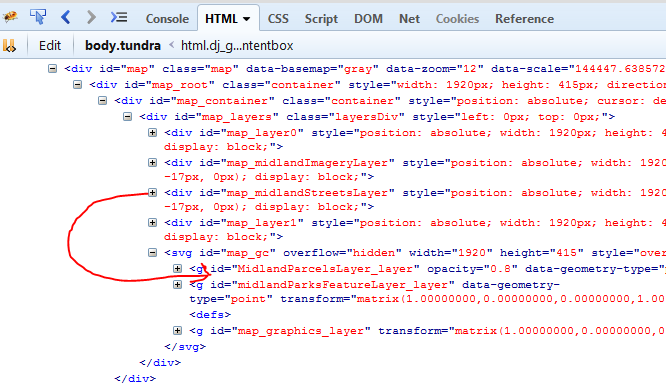Viewport: 666px width, 390px height.
Task: Open the Reference tab
Action: (524, 19)
